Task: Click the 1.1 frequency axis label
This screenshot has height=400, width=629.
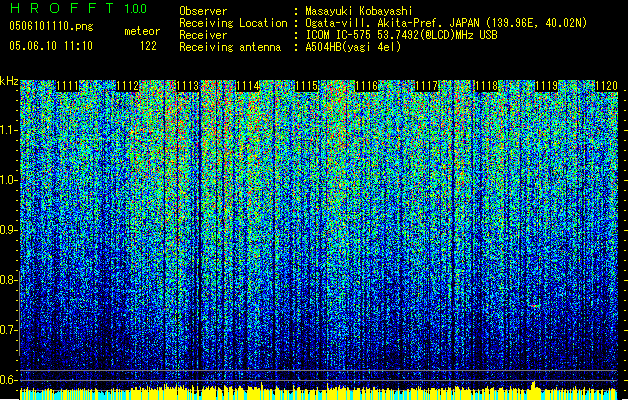Action: (9, 130)
